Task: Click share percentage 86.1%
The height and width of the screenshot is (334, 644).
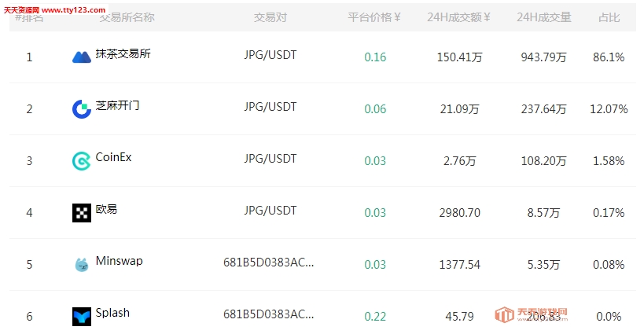Action: [x=609, y=57]
